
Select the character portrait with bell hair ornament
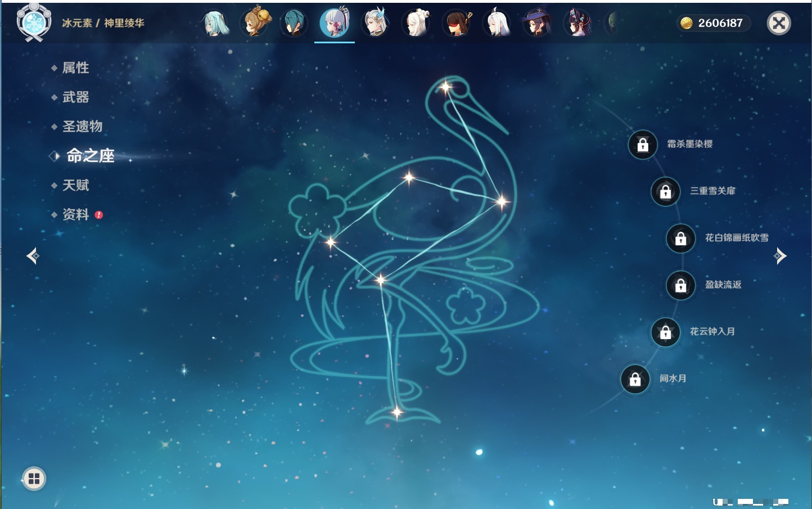(256, 22)
